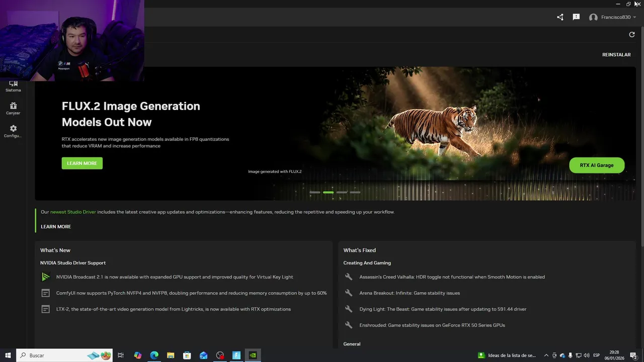
Task: Open File Explorer from taskbar
Action: click(x=171, y=355)
